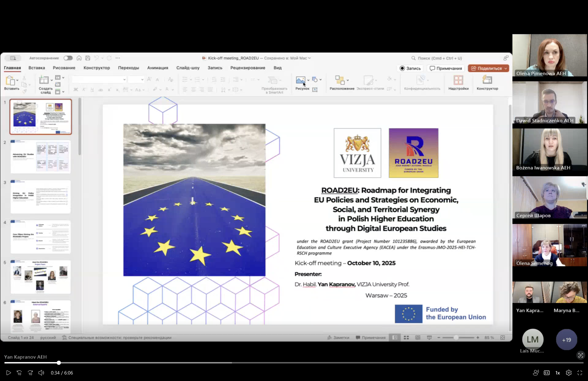This screenshot has width=588, height=381.
Task: Open the video settings gear
Action: [x=568, y=373]
